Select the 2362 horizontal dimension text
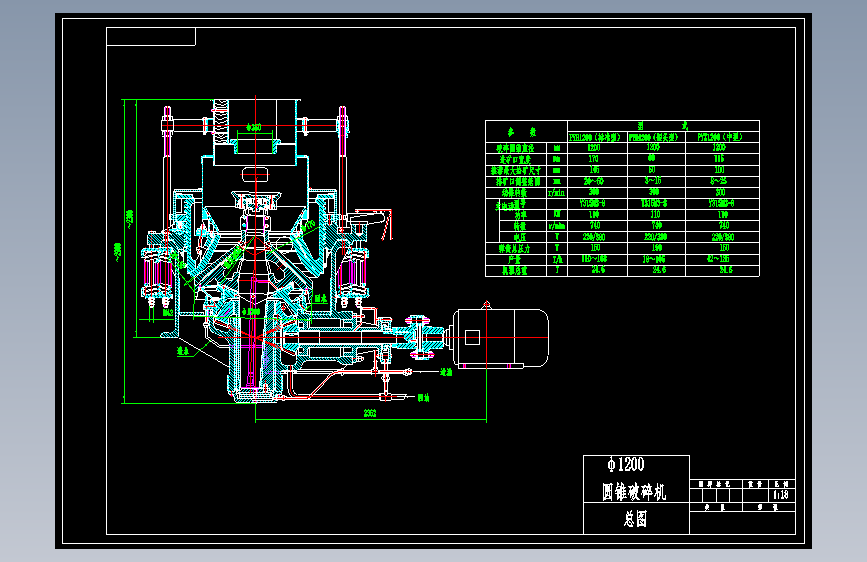Screen dimensions: 867x562 tap(370, 413)
